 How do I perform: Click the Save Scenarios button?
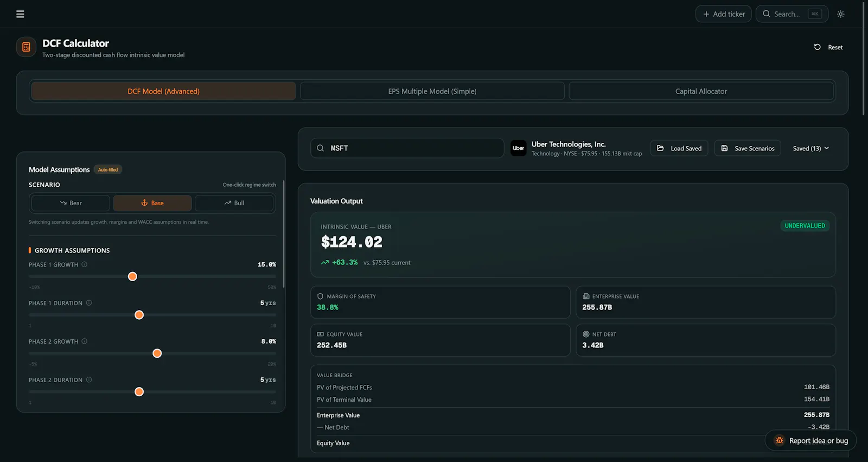coord(748,148)
